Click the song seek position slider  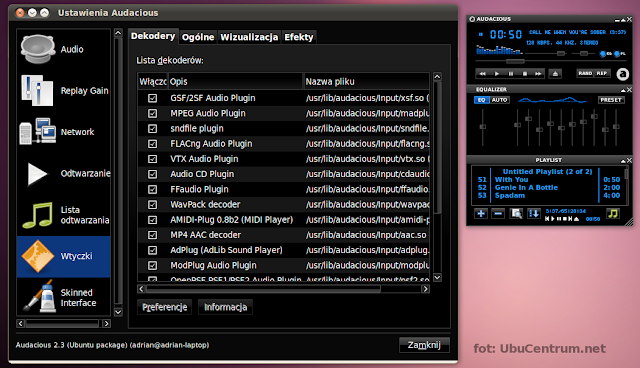[x=515, y=62]
